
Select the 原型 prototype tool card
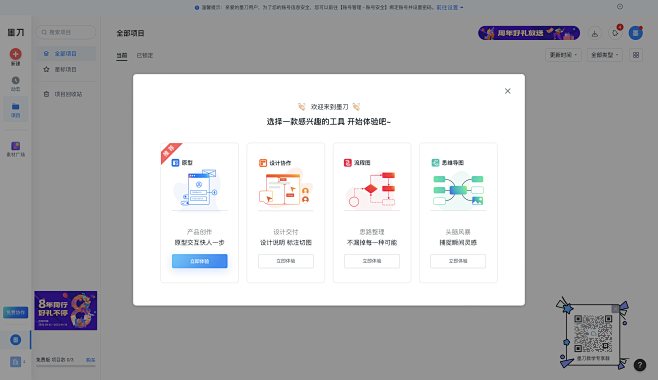[x=199, y=213]
